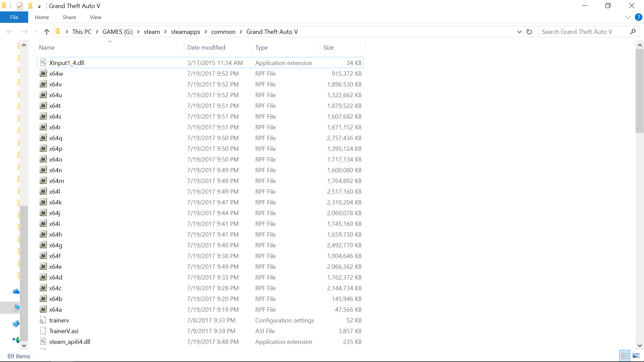Open Customize Quick Access Toolbar dropdown
The height and width of the screenshot is (362, 644).
point(39,6)
